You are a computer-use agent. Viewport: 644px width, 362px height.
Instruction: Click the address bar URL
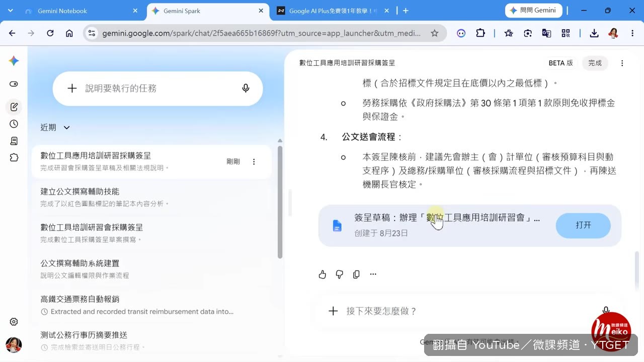[261, 33]
